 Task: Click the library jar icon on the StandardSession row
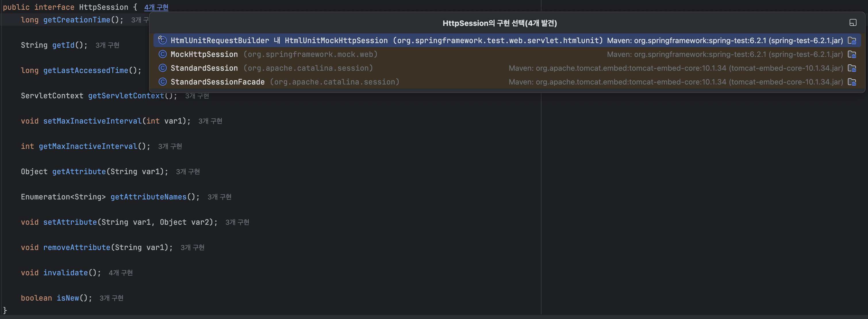852,68
